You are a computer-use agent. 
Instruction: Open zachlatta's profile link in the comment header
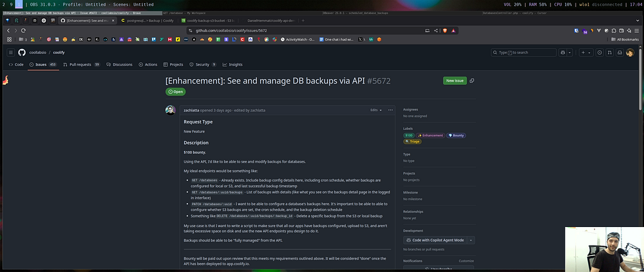(192, 110)
